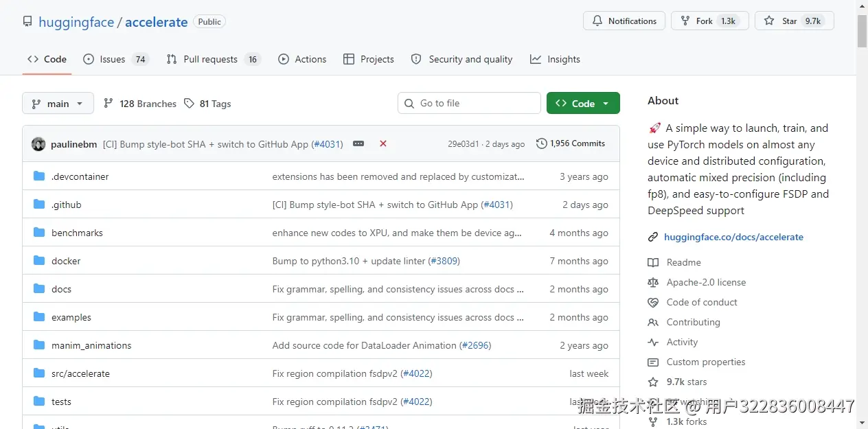
Task: Open the Contributing link
Action: click(693, 322)
